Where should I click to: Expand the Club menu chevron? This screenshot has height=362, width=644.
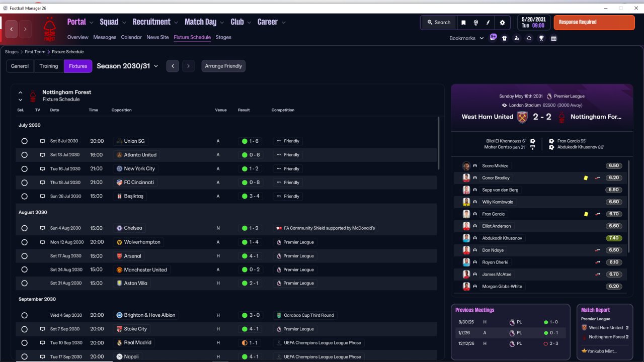[x=249, y=23]
